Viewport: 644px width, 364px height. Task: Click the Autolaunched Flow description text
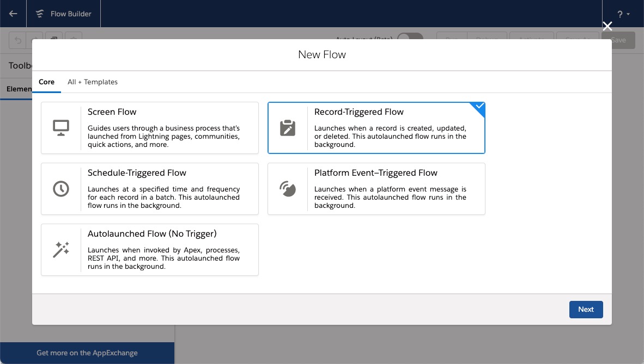point(163,258)
